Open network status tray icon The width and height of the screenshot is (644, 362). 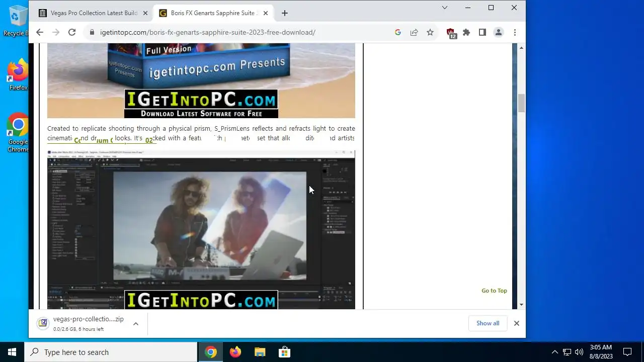[x=567, y=352]
